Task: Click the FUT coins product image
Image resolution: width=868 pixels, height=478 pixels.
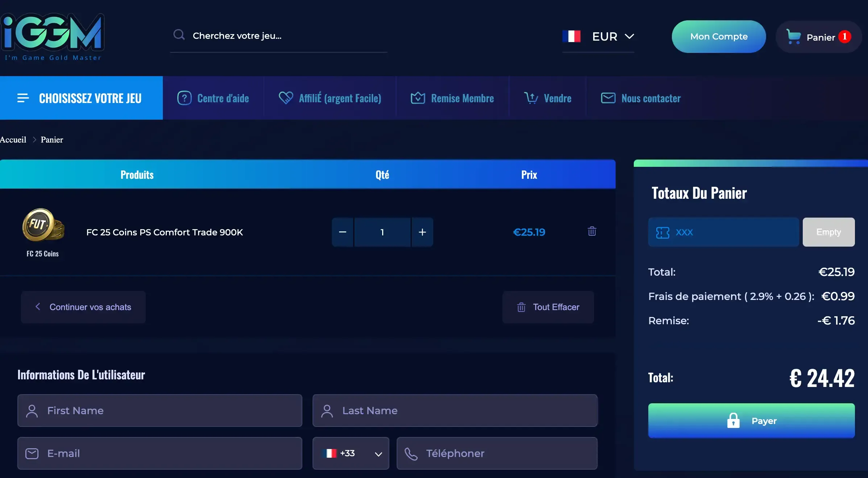Action: pos(44,225)
